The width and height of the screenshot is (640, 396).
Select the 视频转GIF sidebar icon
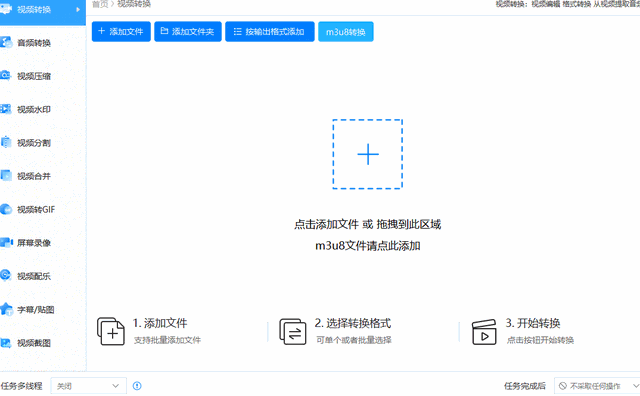click(6, 209)
